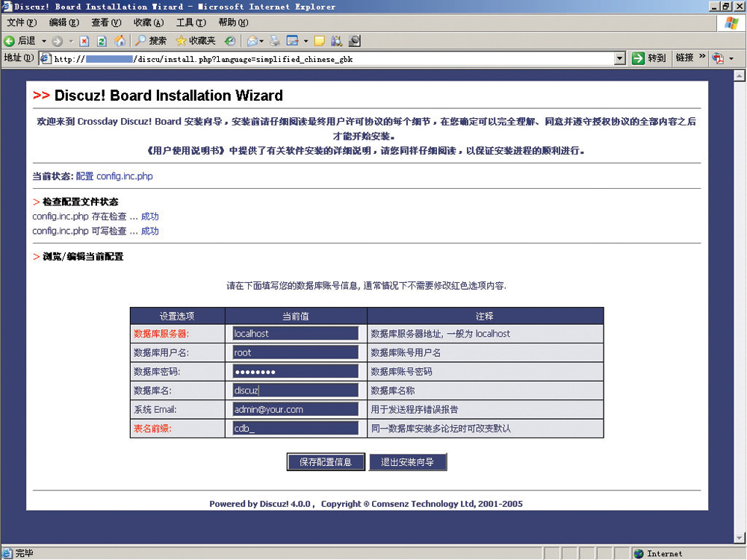
Task: Open the 查看(V) menu
Action: click(x=106, y=22)
